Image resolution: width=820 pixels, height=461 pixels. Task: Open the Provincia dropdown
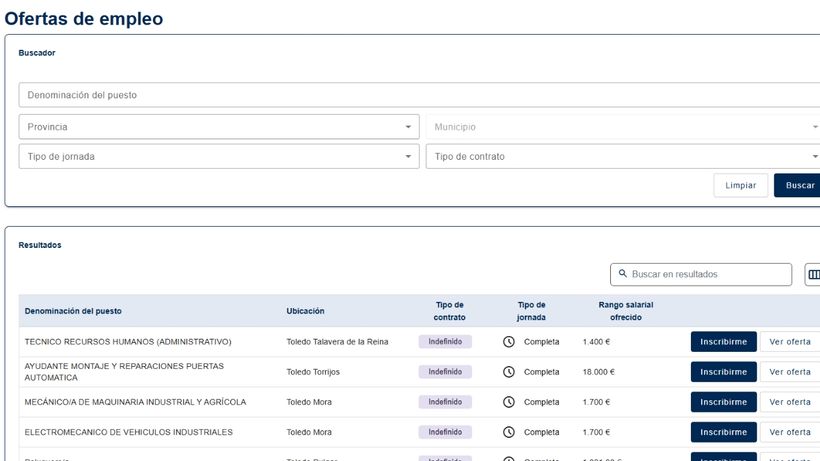coord(219,127)
